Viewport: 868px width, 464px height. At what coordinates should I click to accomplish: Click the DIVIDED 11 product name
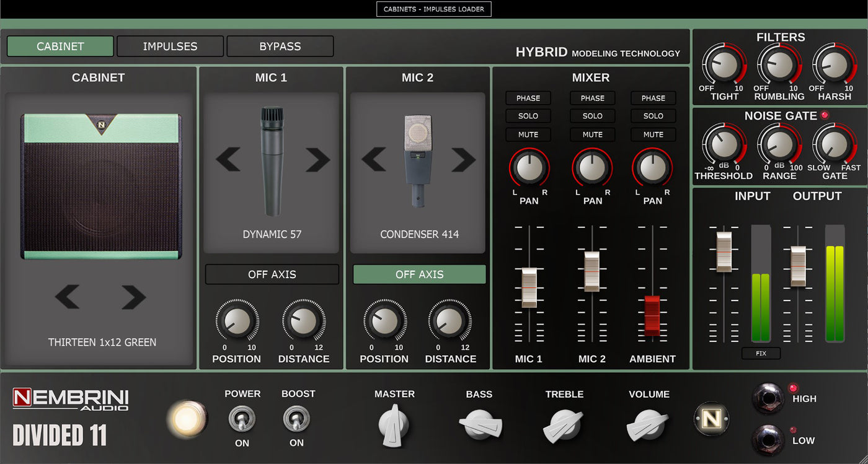point(60,435)
